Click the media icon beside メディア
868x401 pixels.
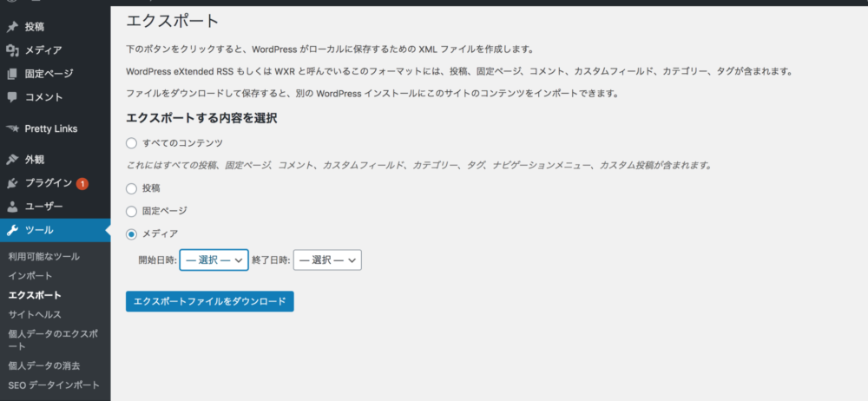[x=12, y=50]
